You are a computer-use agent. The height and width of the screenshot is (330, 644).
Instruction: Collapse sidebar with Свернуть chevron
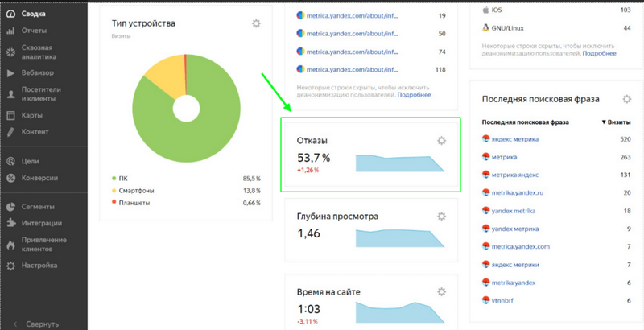[x=14, y=324]
